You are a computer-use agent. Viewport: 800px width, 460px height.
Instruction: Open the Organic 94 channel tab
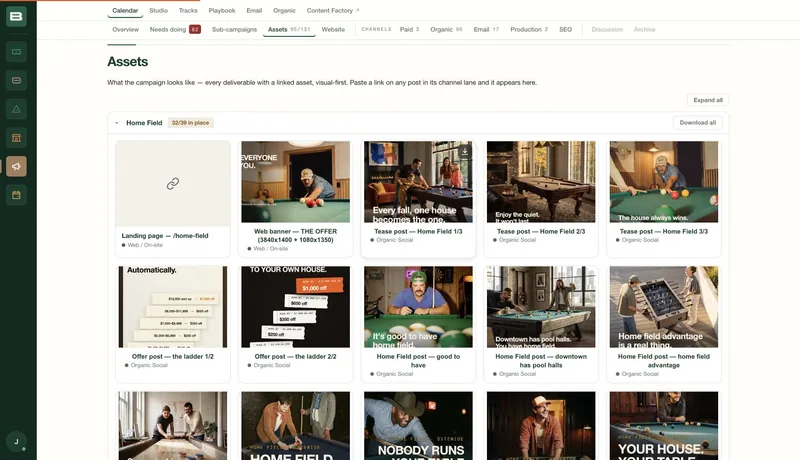click(x=446, y=30)
